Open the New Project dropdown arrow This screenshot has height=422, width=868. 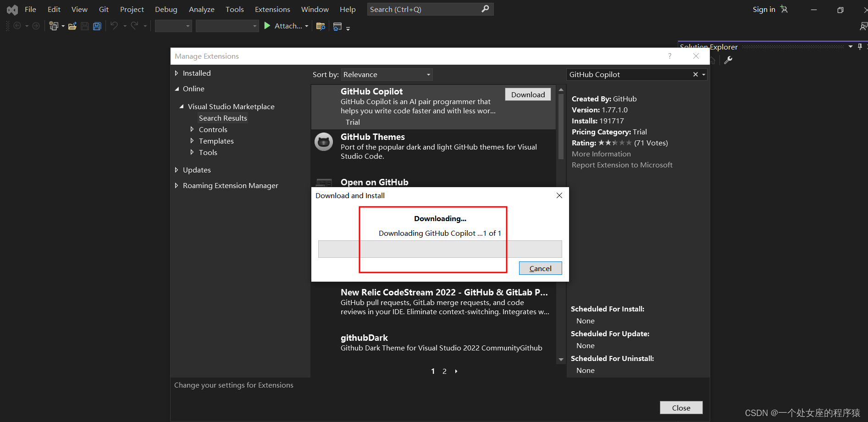[x=63, y=26]
